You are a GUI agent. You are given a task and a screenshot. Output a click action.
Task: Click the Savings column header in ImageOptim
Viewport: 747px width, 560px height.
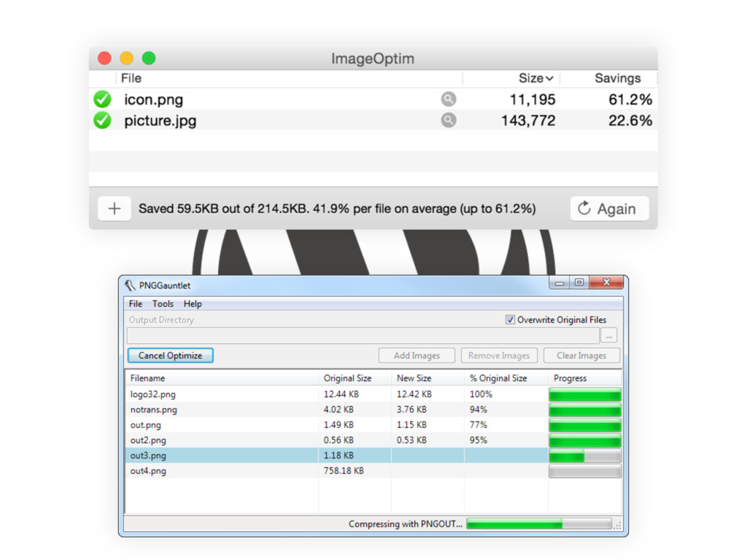[x=617, y=78]
